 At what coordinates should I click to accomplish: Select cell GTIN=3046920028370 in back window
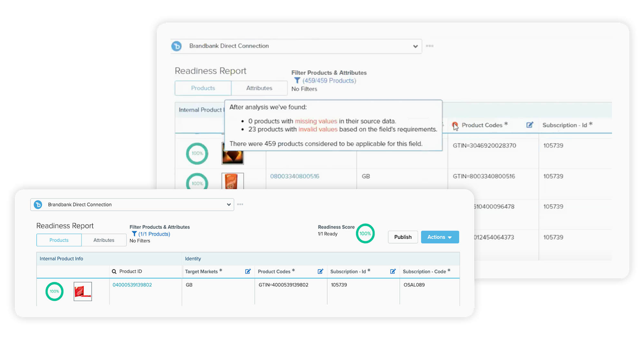484,145
